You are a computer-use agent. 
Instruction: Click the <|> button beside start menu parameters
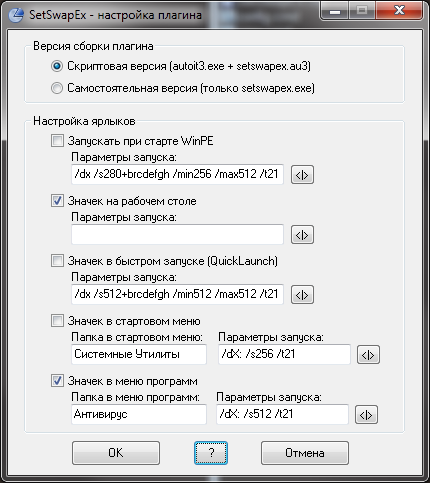(368, 355)
